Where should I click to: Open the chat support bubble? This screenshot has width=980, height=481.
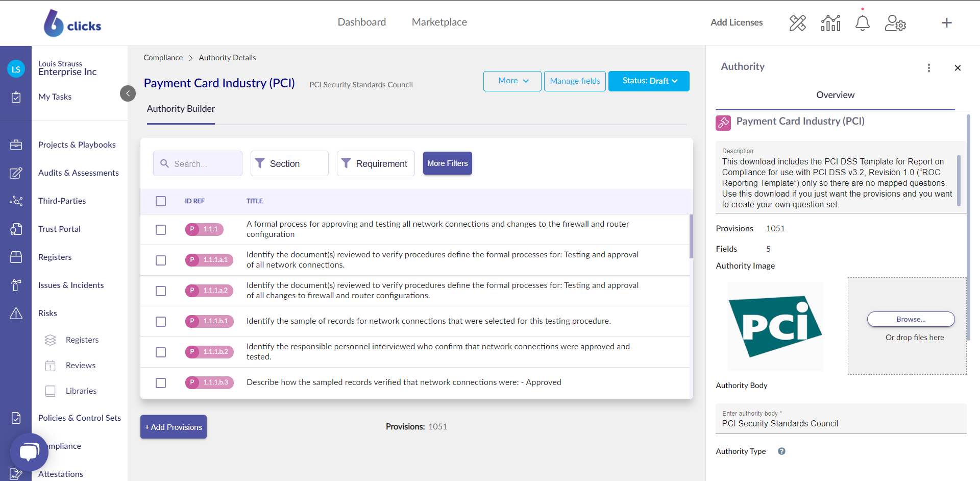(29, 452)
